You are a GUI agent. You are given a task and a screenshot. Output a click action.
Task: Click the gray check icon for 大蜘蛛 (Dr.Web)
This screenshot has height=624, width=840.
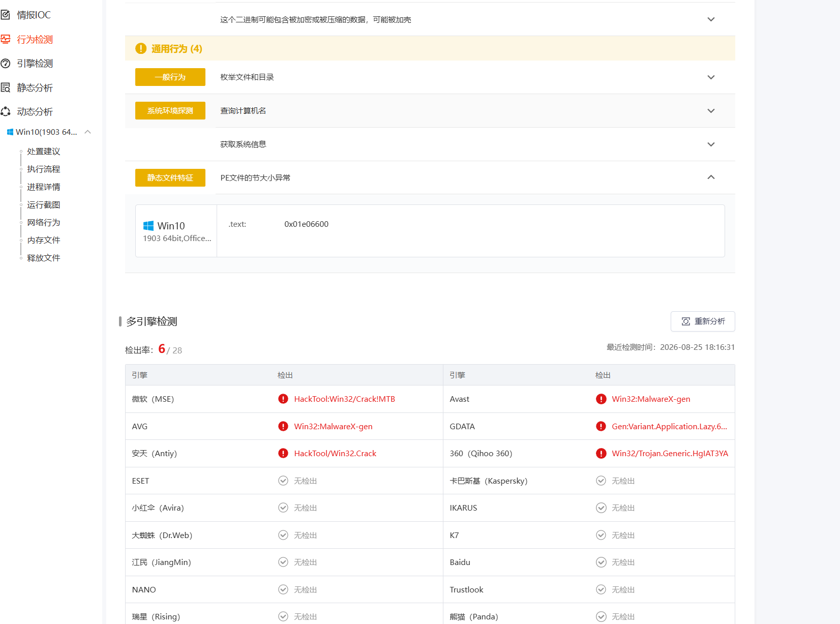(283, 535)
